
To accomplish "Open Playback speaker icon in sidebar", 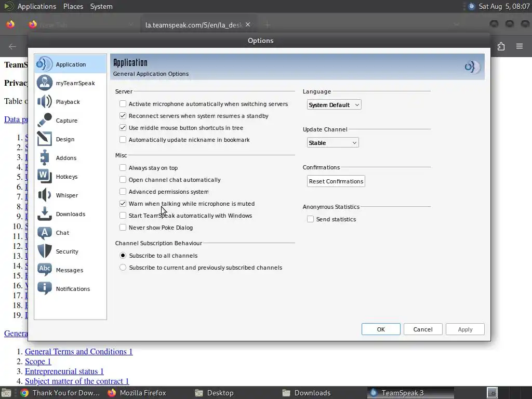I will point(45,101).
